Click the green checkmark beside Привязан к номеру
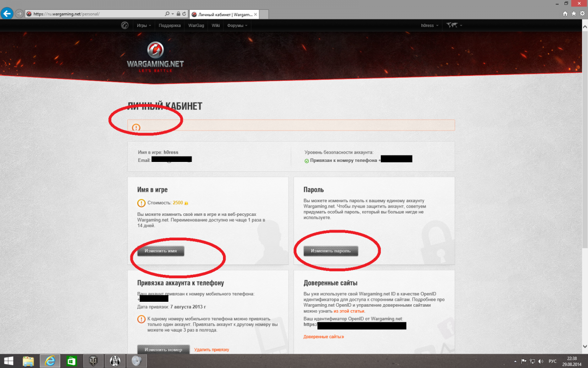588x368 pixels. pyautogui.click(x=307, y=160)
